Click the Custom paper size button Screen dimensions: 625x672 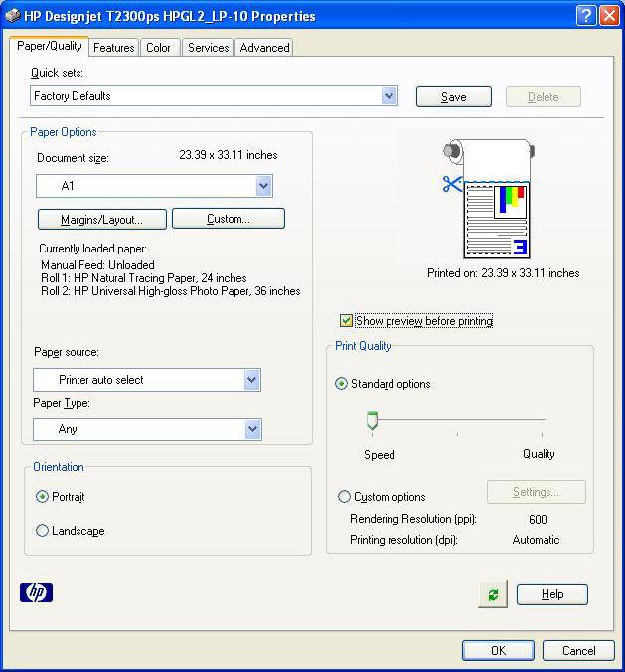tap(229, 219)
